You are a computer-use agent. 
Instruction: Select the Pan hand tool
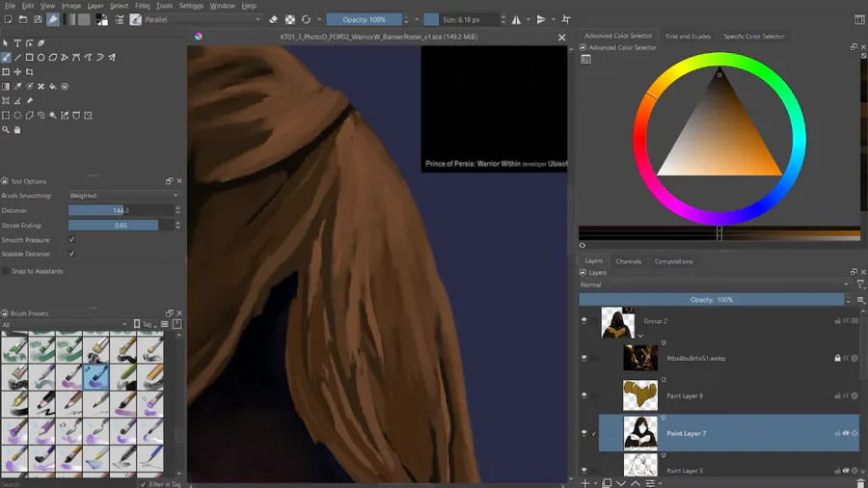click(17, 130)
